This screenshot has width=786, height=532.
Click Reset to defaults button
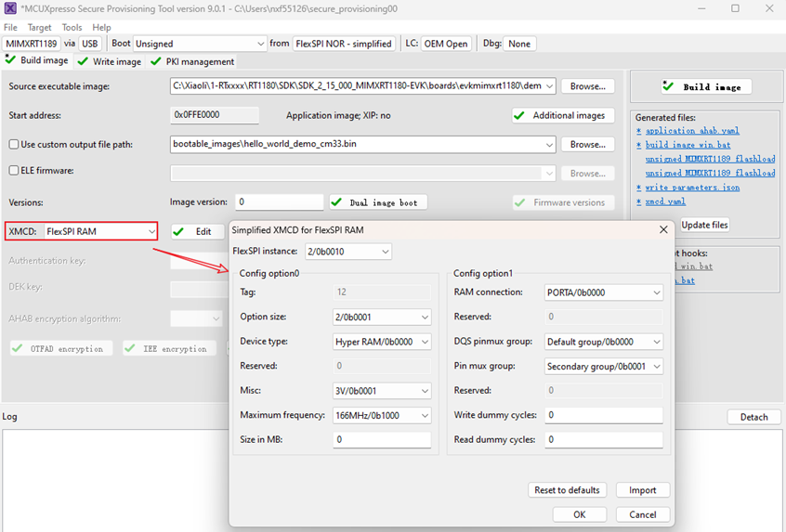(x=567, y=490)
